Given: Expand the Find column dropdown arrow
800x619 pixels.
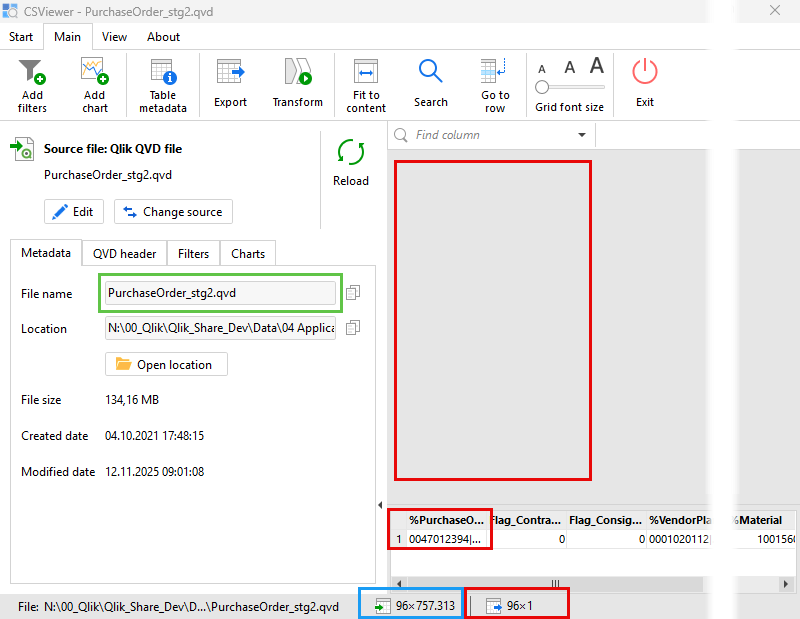Looking at the screenshot, I should [x=582, y=135].
